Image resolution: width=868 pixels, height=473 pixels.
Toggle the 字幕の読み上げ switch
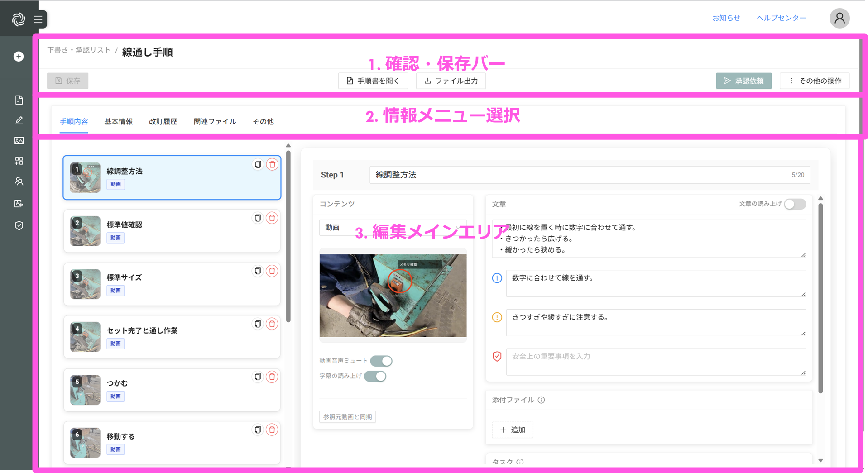(x=375, y=376)
